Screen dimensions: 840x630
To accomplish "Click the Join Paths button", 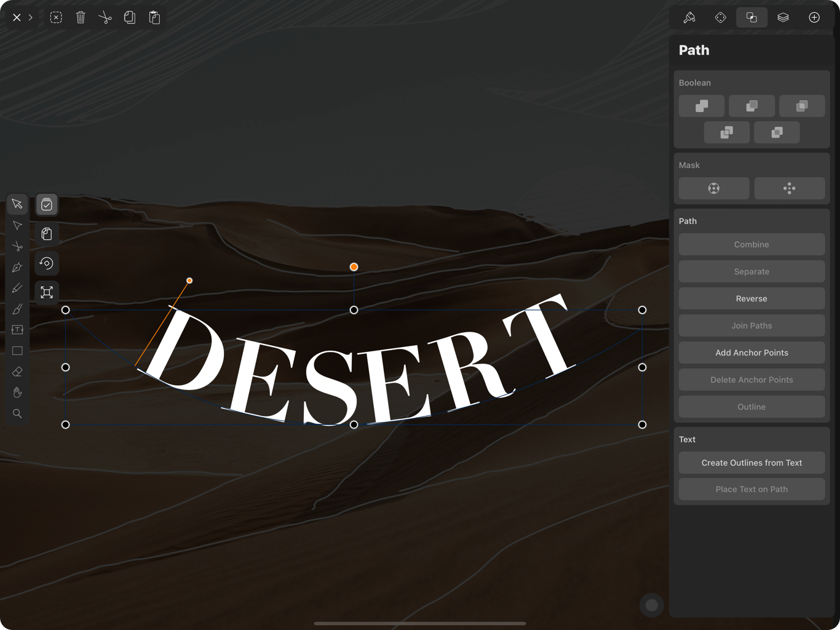I will [751, 325].
